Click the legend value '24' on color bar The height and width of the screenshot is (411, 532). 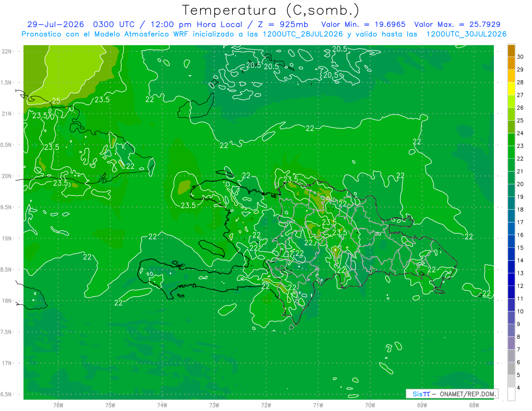coord(520,133)
